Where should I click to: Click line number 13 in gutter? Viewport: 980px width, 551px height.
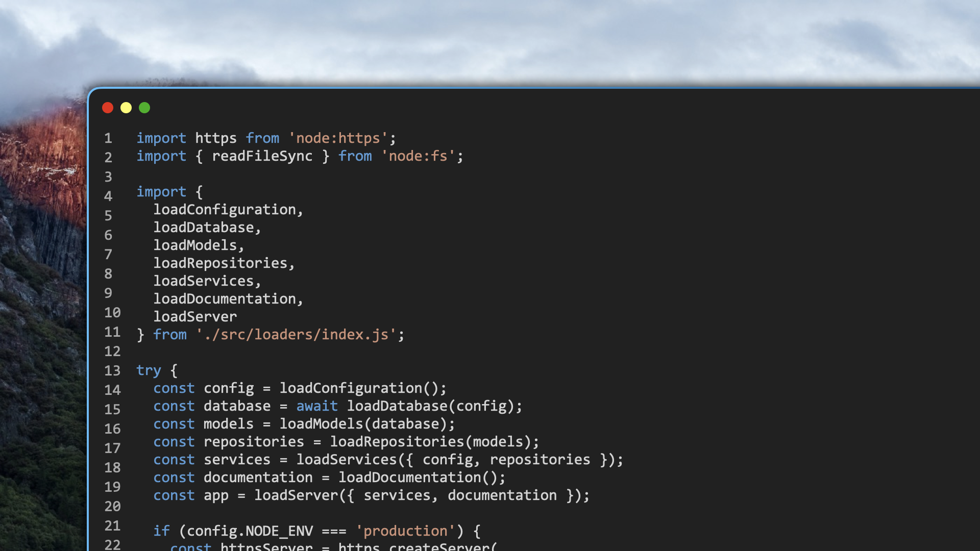tap(112, 371)
